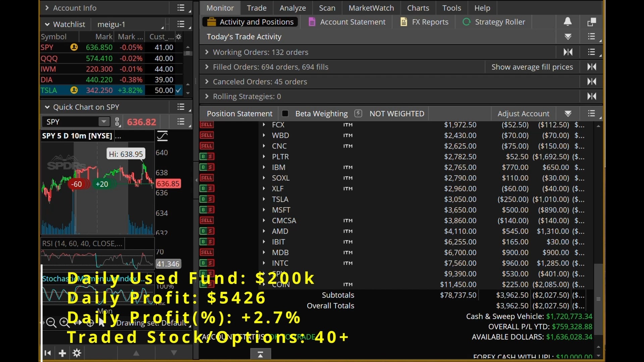644x362 pixels.
Task: Click Show average fill prices
Action: pyautogui.click(x=532, y=67)
